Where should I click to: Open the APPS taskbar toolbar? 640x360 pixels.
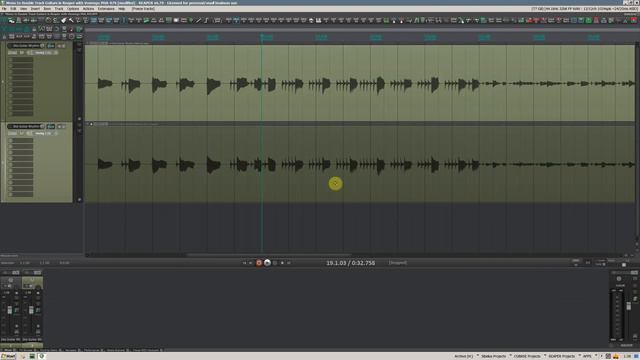(587, 356)
